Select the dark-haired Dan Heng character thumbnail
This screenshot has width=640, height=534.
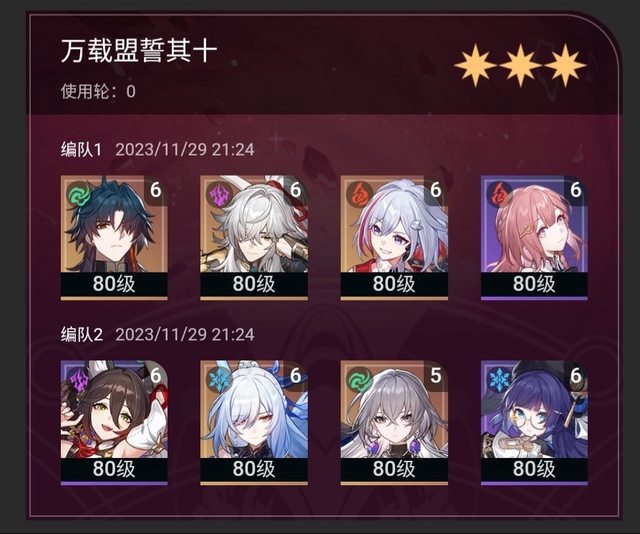(114, 238)
